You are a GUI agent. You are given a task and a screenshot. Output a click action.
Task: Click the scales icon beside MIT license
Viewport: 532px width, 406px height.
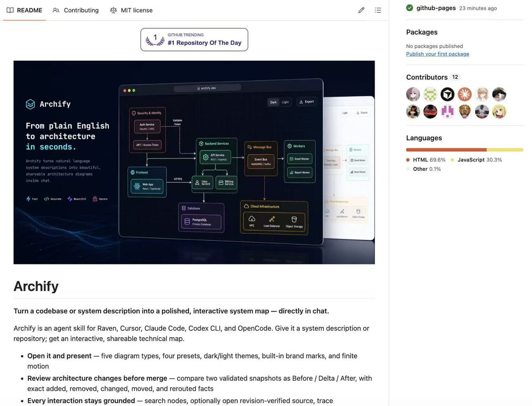click(x=113, y=10)
